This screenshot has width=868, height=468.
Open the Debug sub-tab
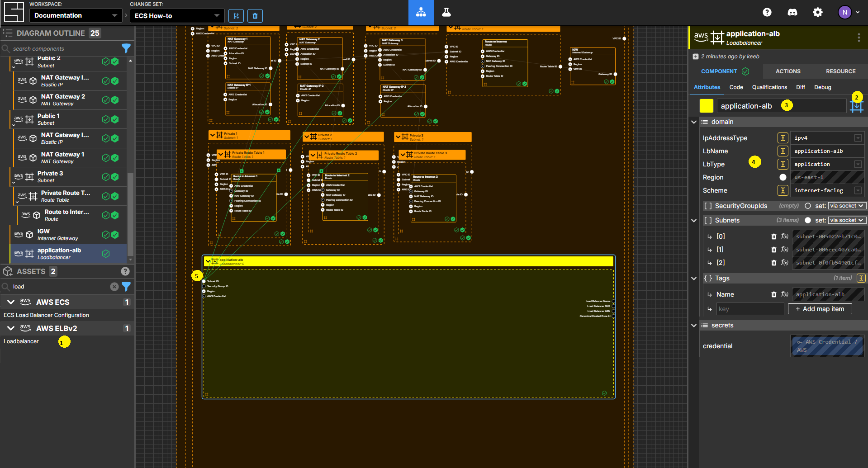[x=822, y=87]
